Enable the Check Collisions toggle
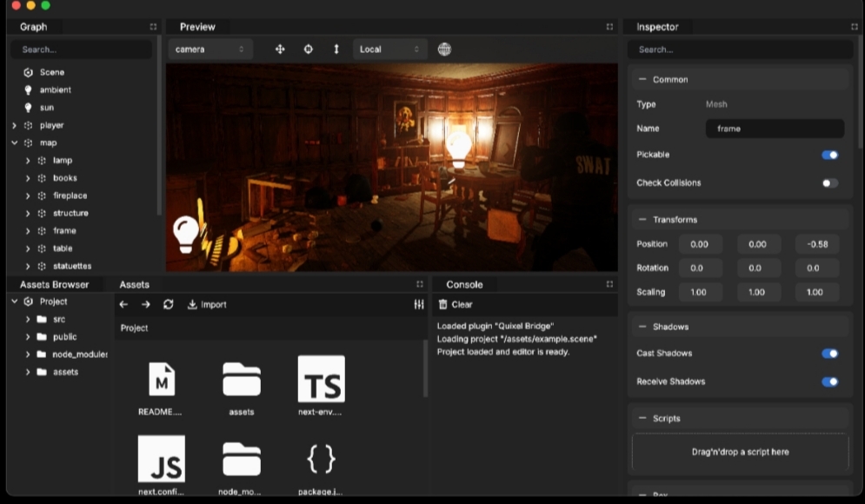Screen dimensions: 865x504 [x=829, y=183]
